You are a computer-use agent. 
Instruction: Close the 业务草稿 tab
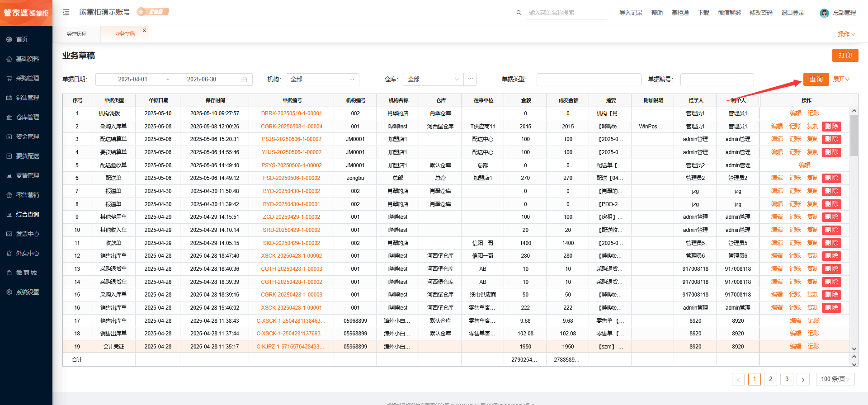(x=144, y=30)
